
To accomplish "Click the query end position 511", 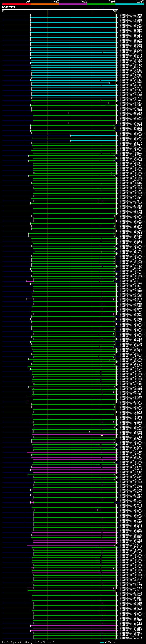I will coord(115,11).
